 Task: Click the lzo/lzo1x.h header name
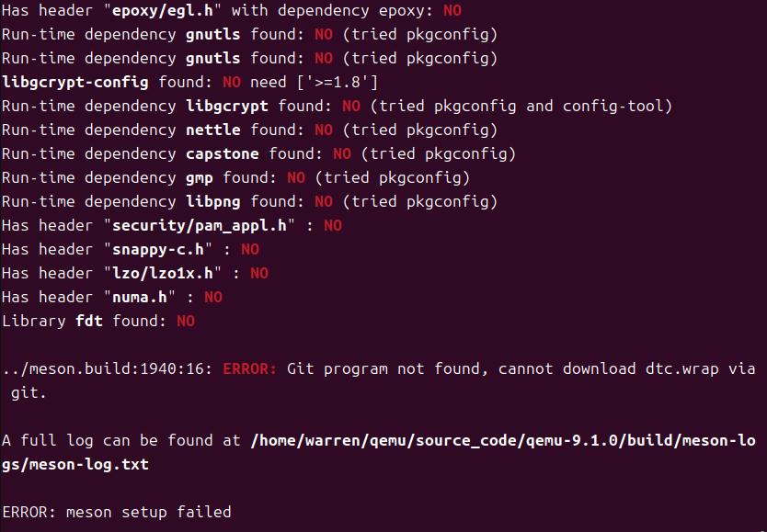coord(163,273)
